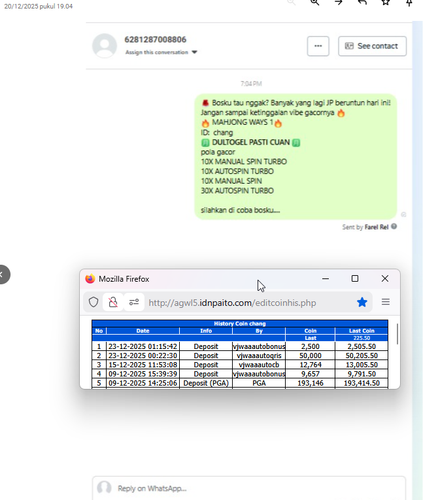Click the See contact button
This screenshot has width=423, height=500.
click(x=372, y=46)
